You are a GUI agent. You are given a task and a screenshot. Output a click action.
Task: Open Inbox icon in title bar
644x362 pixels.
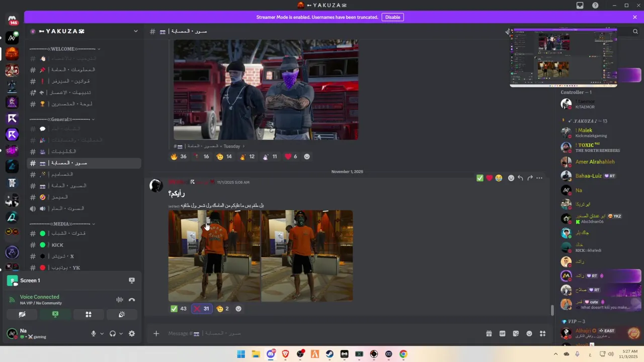pyautogui.click(x=580, y=6)
